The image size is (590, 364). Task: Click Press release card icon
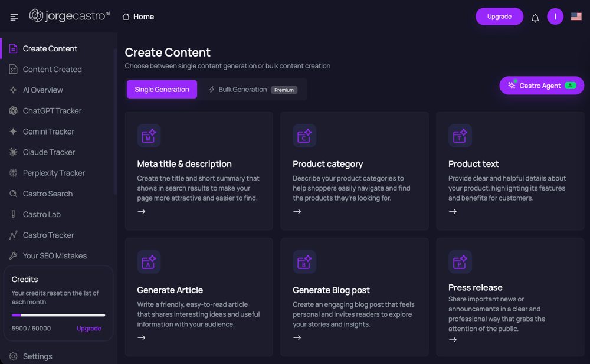click(460, 261)
